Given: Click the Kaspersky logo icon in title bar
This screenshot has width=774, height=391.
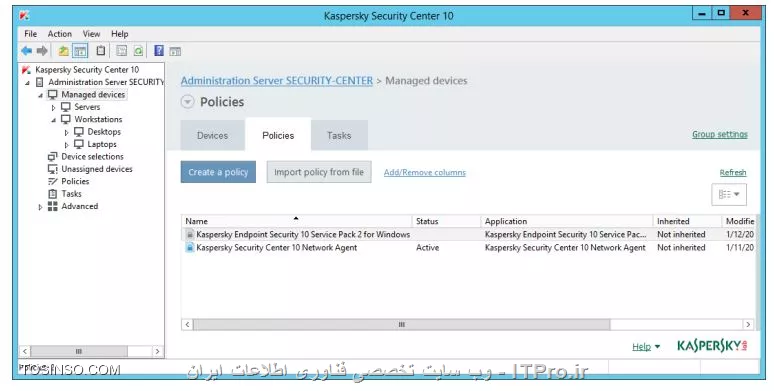Looking at the screenshot, I should (24, 15).
